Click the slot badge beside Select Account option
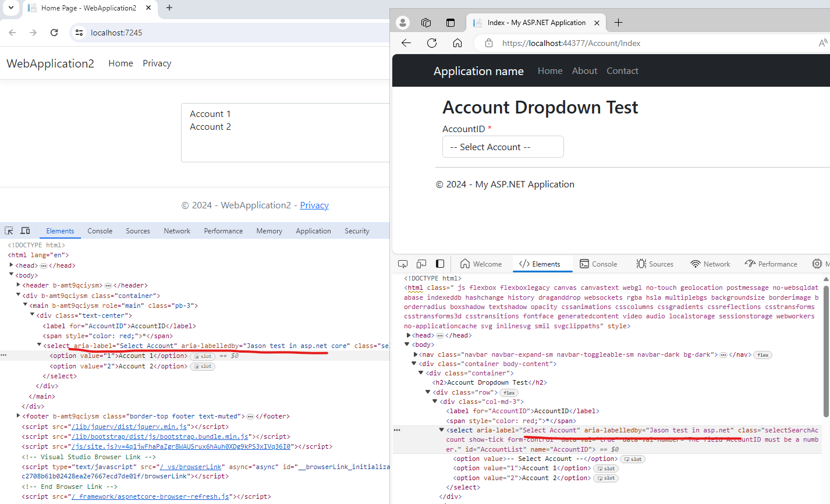Screen dimensions: 830x504 click(633, 459)
